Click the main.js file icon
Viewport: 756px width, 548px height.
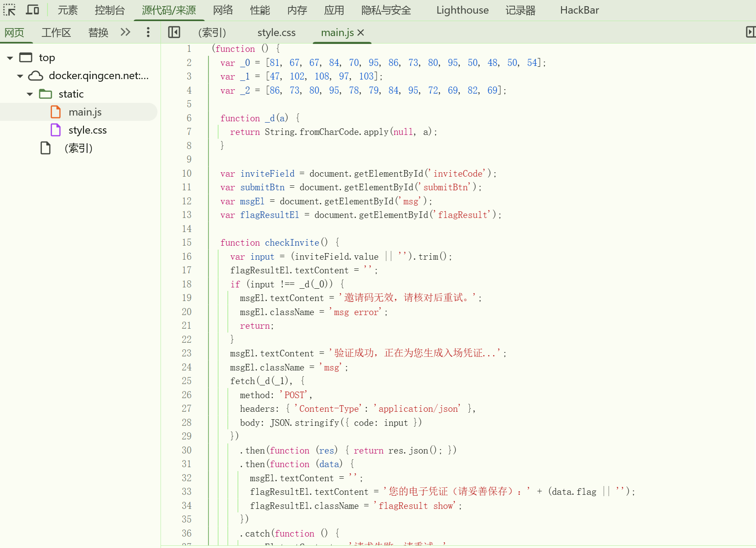coord(56,112)
